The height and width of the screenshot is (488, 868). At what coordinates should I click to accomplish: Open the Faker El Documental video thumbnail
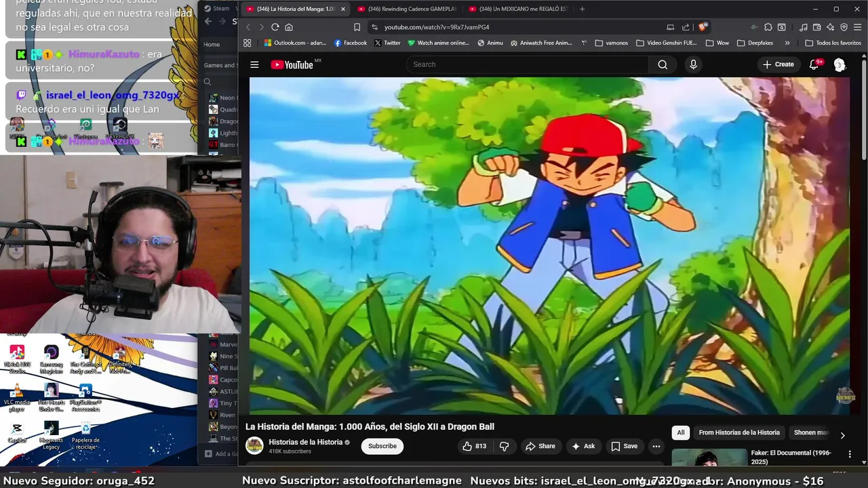pyautogui.click(x=709, y=457)
